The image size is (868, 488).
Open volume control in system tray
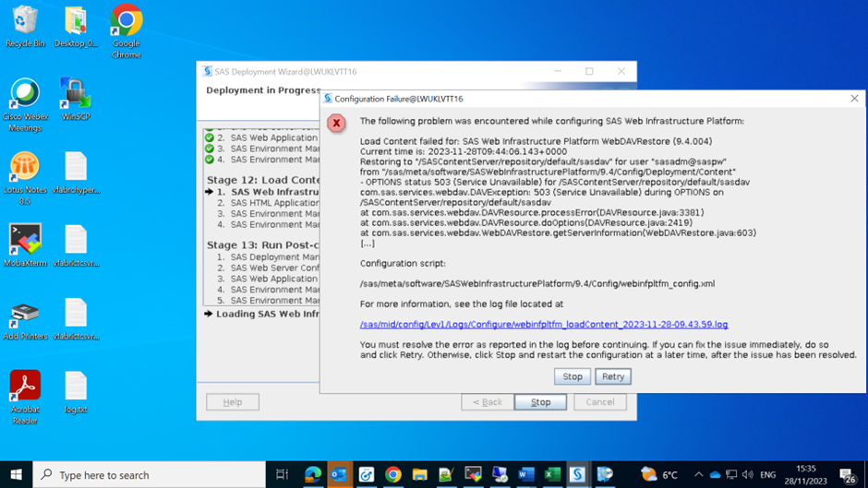(748, 475)
